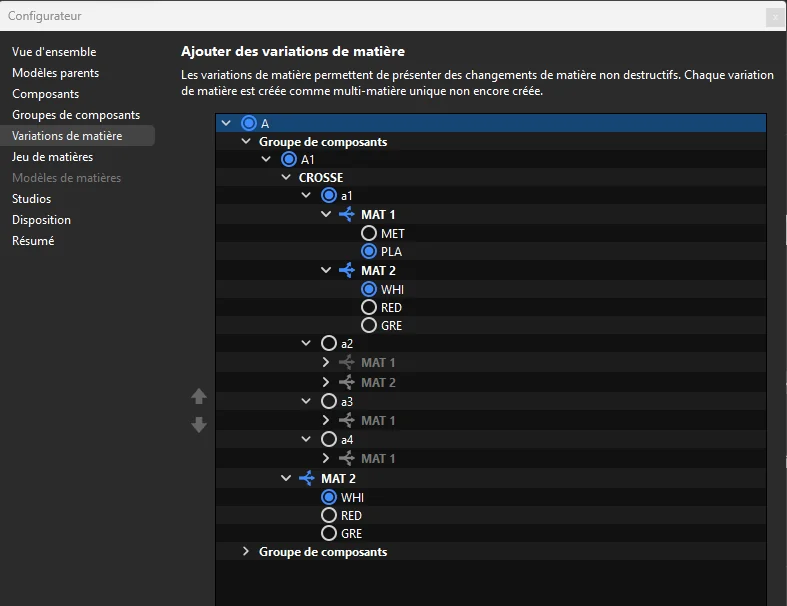Select the bottom GRE radio option
The image size is (787, 606).
[x=329, y=533]
